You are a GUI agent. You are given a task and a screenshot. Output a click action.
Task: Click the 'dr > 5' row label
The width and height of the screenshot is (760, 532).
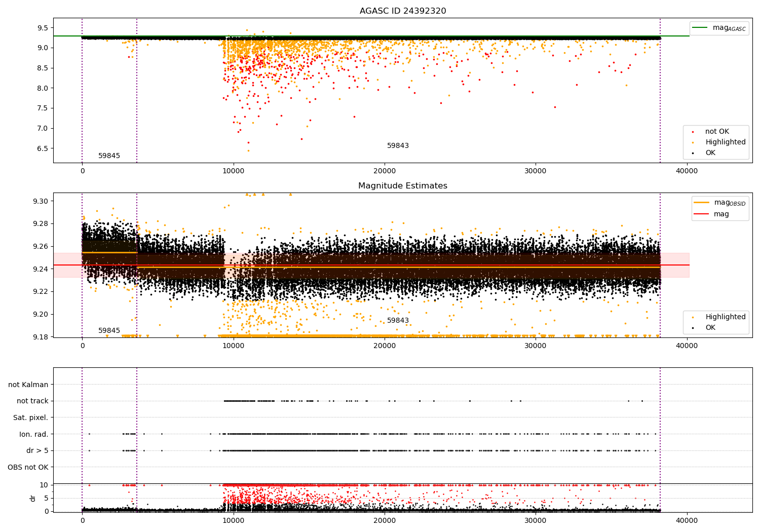coord(37,450)
